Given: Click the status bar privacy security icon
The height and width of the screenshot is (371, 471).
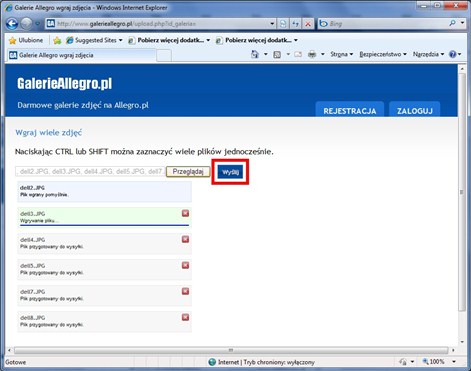Looking at the screenshot, I should click(x=403, y=362).
